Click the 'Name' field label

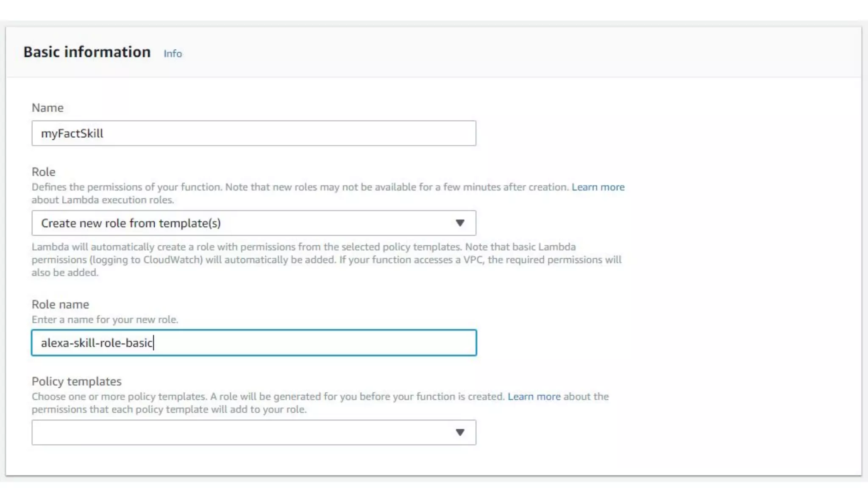point(47,108)
